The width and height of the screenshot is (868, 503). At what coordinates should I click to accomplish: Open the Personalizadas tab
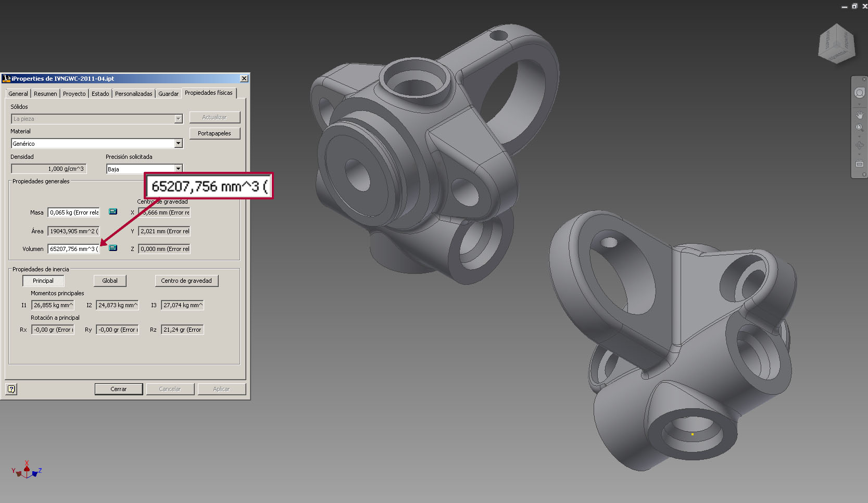pyautogui.click(x=134, y=94)
